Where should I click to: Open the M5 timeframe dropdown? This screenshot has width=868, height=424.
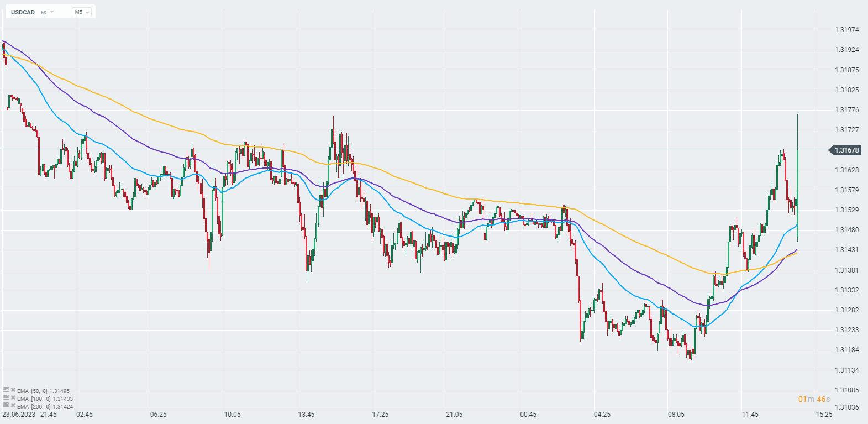click(x=82, y=12)
